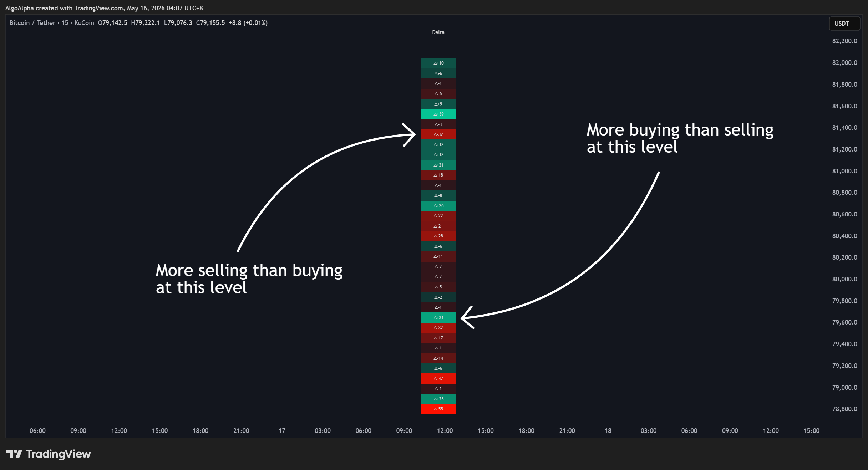Select the Δ-14 delta cell

click(438, 358)
